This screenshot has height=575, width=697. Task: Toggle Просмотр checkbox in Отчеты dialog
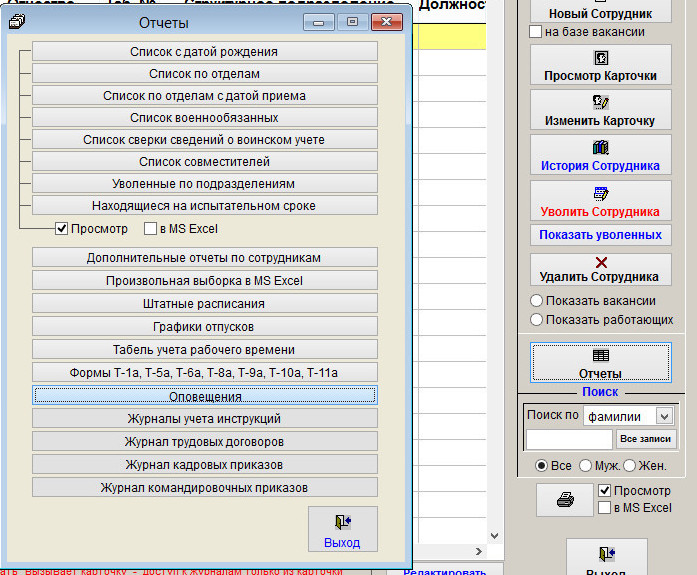click(61, 229)
